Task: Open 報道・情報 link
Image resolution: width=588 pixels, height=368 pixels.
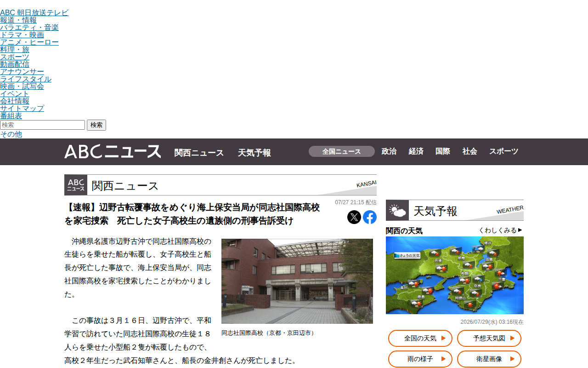Action: tap(18, 20)
